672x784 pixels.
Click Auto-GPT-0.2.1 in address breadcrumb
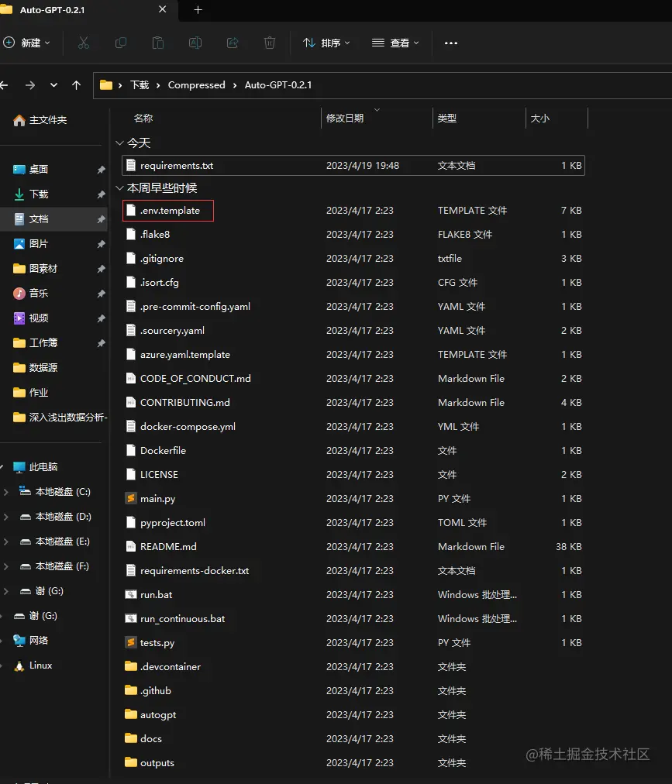pyautogui.click(x=277, y=85)
